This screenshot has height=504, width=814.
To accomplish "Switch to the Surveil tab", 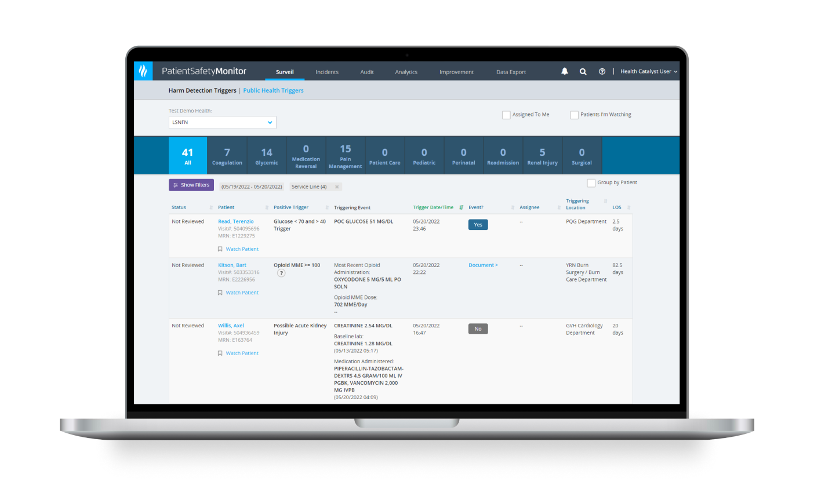I will click(285, 72).
